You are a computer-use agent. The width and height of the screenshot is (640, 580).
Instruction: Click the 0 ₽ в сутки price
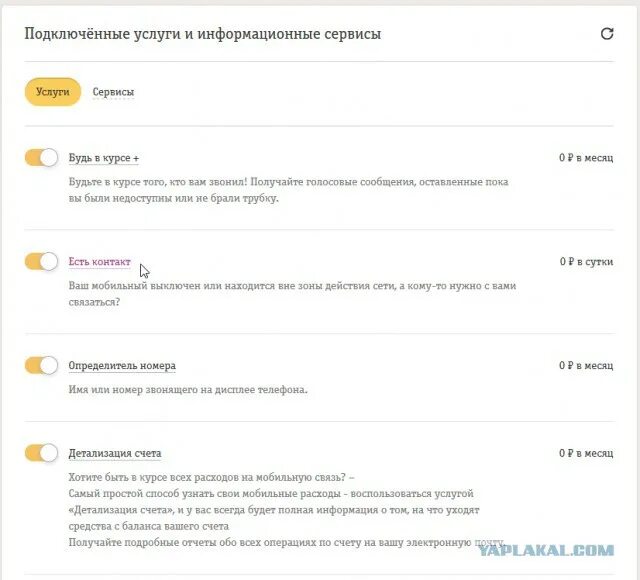(586, 262)
